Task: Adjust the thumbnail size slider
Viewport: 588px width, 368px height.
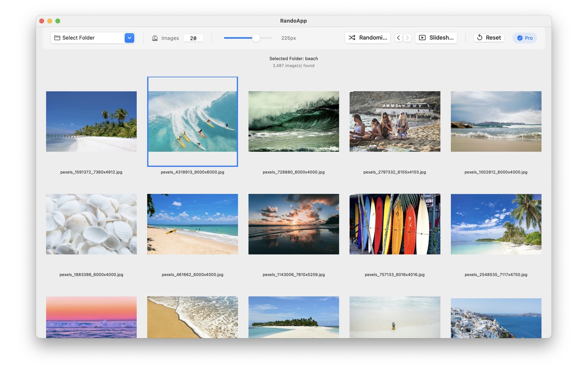Action: [x=256, y=38]
